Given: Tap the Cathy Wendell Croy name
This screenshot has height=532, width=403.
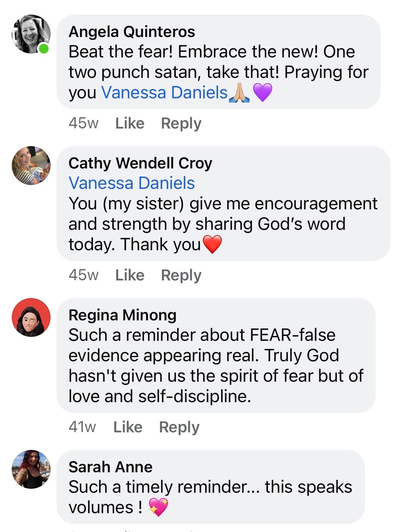Looking at the screenshot, I should [x=140, y=163].
